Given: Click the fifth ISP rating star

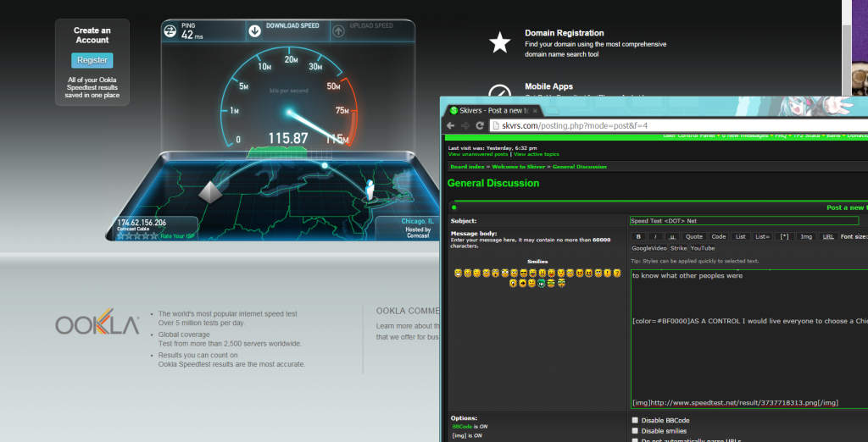Looking at the screenshot, I should (154, 236).
